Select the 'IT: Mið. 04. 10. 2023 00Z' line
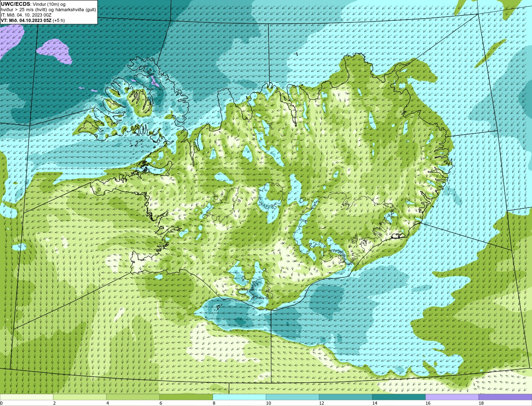Viewport: 532px width, 406px height. [26, 15]
